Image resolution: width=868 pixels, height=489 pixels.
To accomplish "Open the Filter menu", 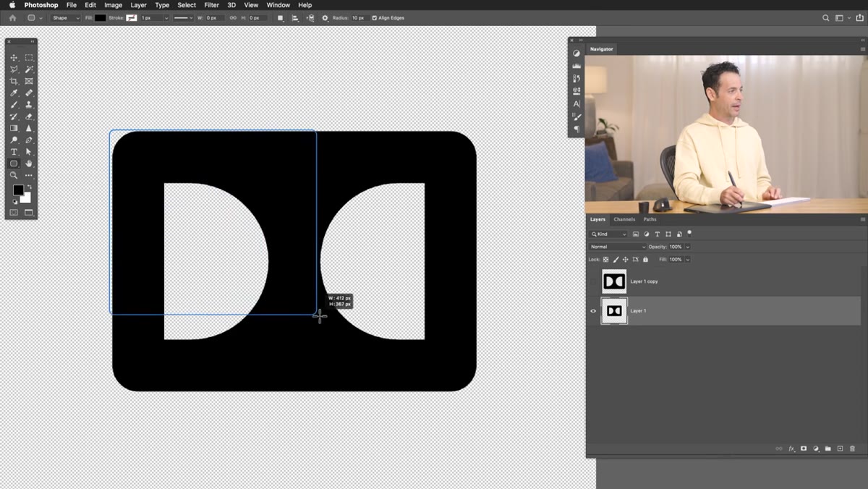I will [x=211, y=5].
